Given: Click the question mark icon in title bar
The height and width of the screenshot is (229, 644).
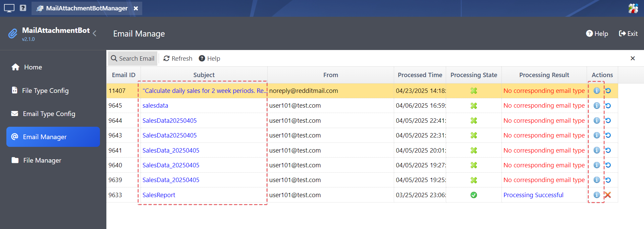Looking at the screenshot, I should [x=23, y=8].
